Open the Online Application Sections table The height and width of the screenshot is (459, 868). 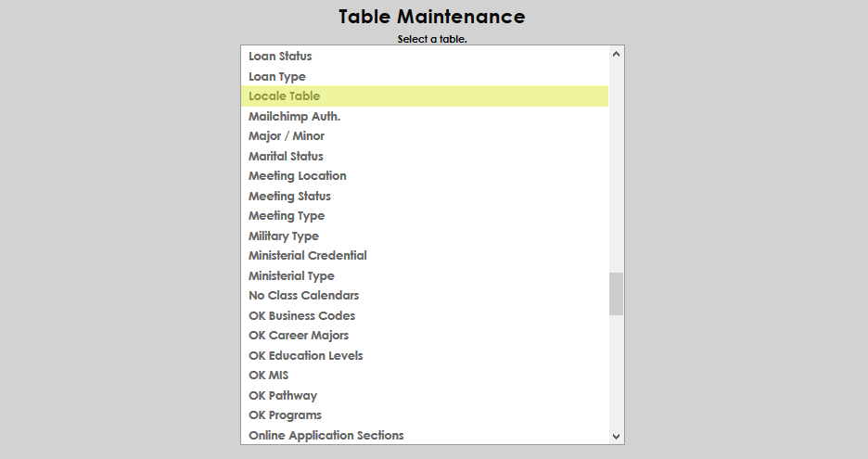pos(325,436)
